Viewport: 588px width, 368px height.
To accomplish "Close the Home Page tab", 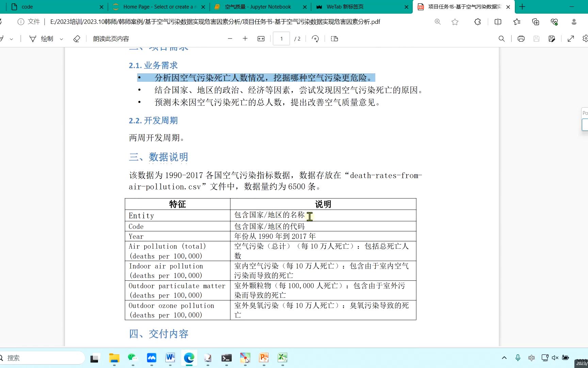I will [x=203, y=7].
